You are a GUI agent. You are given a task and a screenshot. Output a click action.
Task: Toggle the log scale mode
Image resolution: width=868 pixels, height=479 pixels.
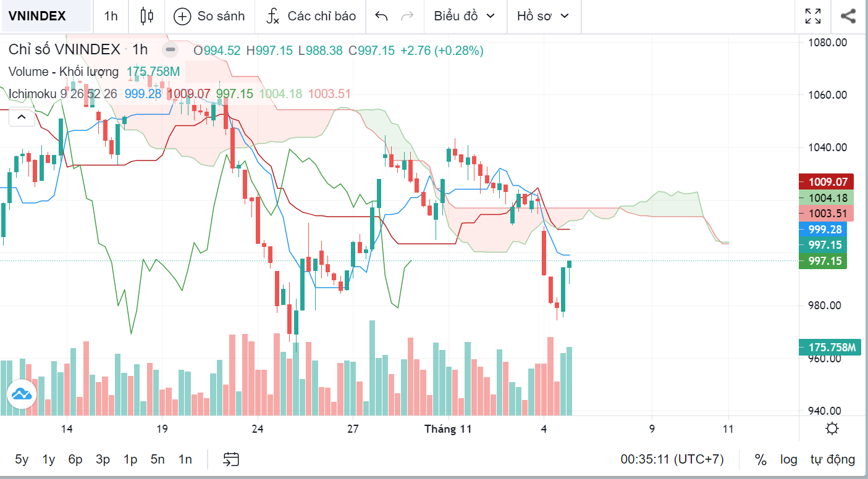click(788, 459)
